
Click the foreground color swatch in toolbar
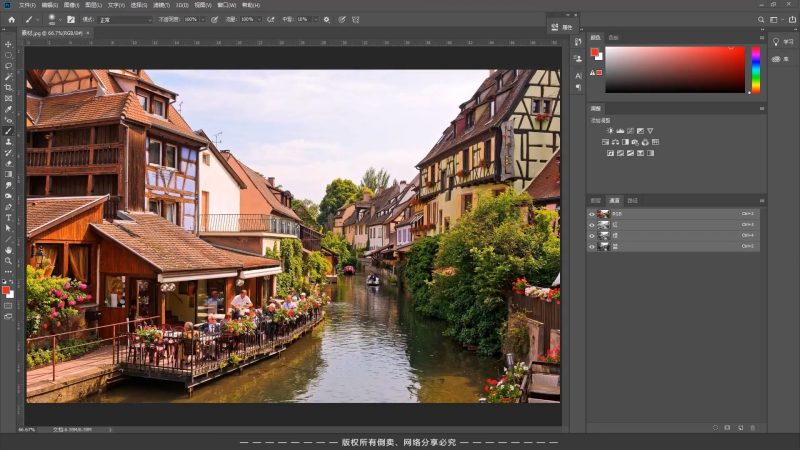pyautogui.click(x=7, y=290)
